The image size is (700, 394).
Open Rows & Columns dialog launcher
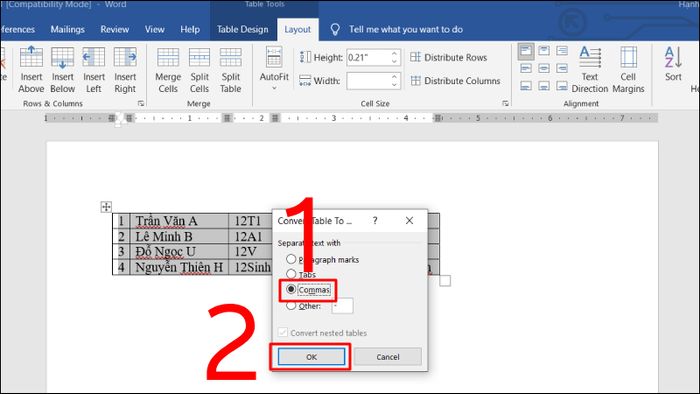[141, 104]
